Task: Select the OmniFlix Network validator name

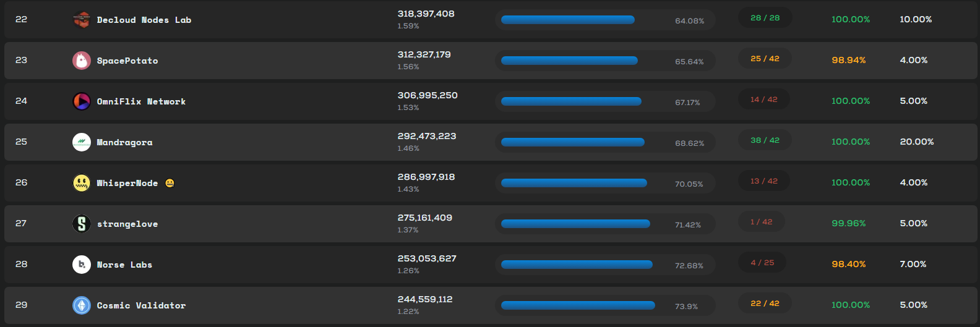Action: coord(141,101)
